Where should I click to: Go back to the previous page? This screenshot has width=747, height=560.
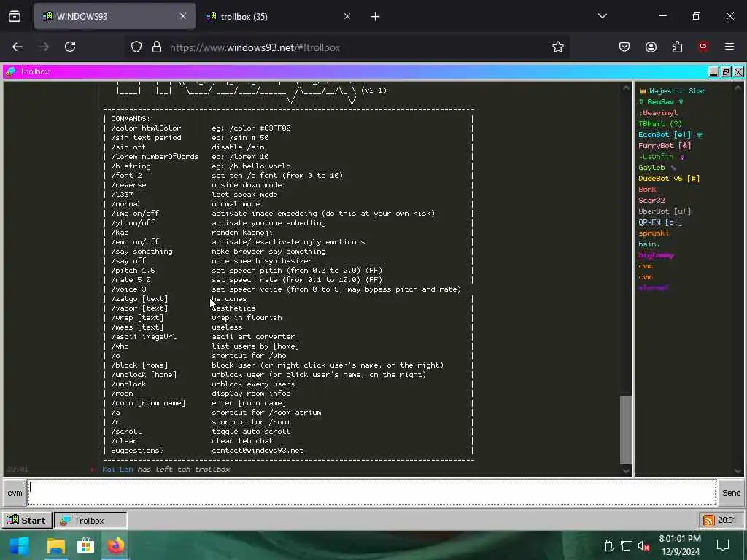(18, 47)
